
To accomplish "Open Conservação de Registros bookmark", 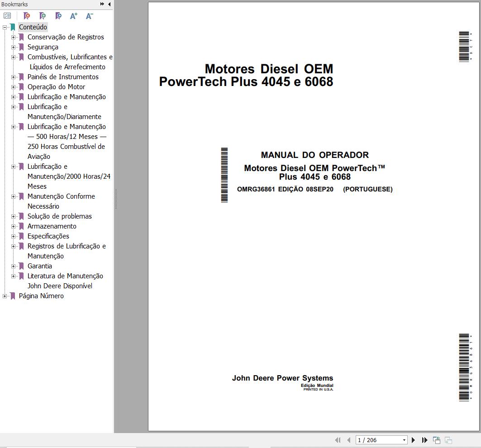I will [x=66, y=37].
